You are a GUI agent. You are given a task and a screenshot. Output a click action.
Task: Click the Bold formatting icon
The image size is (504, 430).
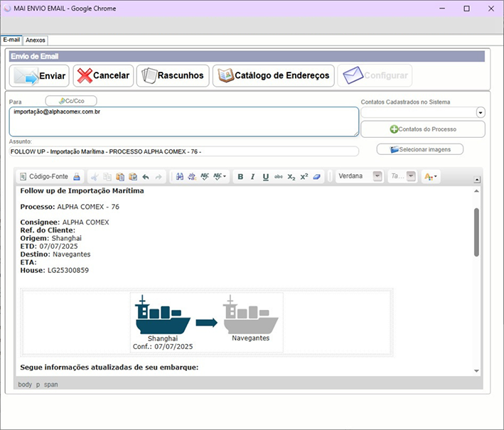(240, 176)
